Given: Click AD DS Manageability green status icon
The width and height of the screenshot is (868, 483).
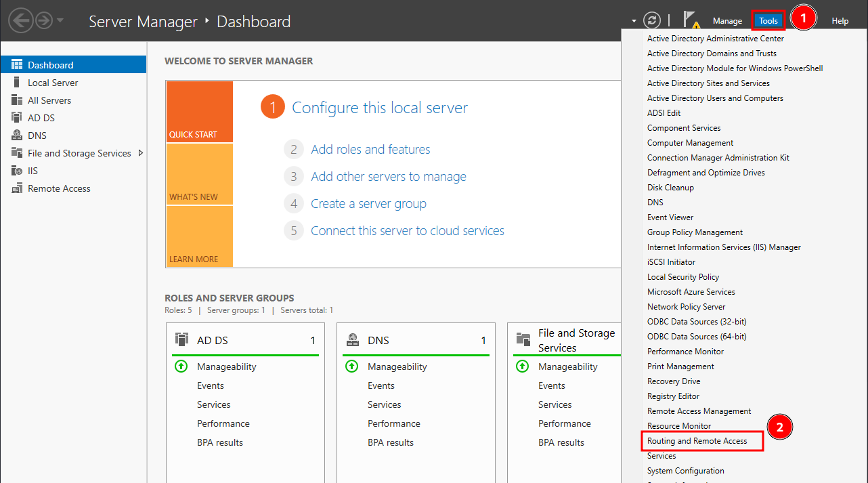Looking at the screenshot, I should point(181,366).
